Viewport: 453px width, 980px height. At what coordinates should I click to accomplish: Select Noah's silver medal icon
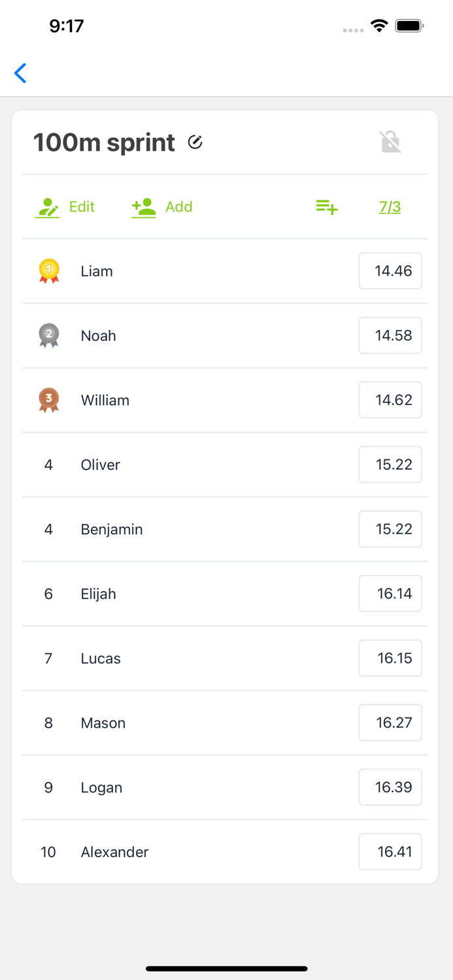coord(48,335)
